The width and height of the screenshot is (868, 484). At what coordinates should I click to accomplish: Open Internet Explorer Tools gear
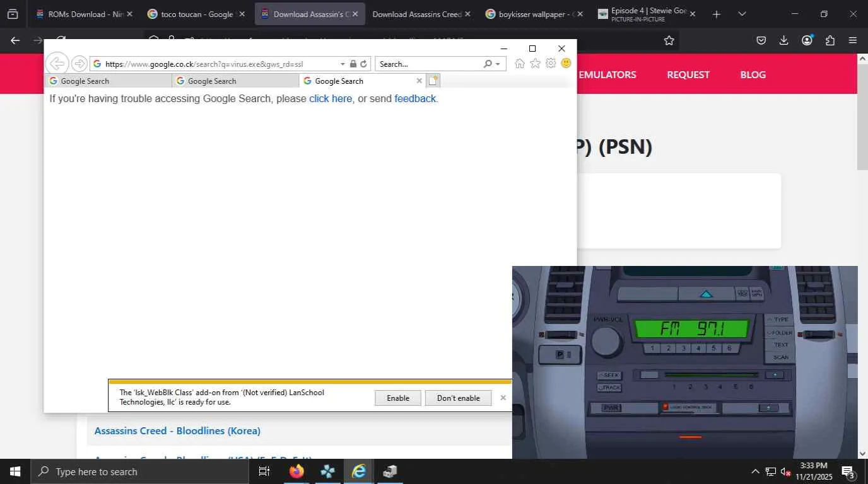(x=551, y=64)
